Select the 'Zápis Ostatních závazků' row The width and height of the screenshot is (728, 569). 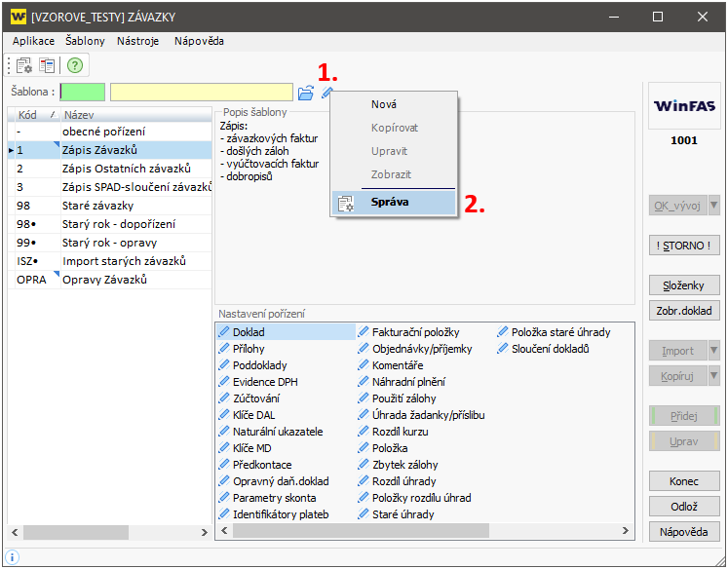[110, 169]
